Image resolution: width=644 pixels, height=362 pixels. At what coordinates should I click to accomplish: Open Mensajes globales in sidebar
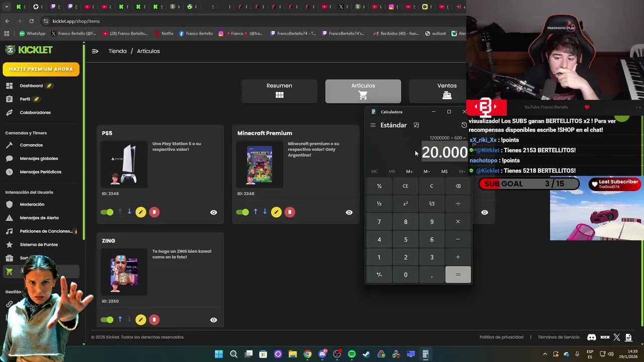coord(39,158)
